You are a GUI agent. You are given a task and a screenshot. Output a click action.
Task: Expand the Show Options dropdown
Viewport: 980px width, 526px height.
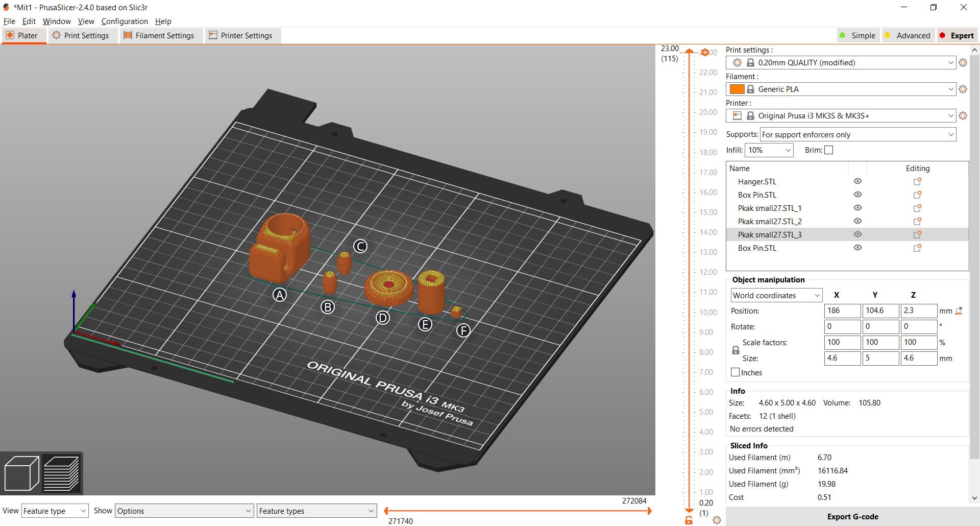point(184,511)
